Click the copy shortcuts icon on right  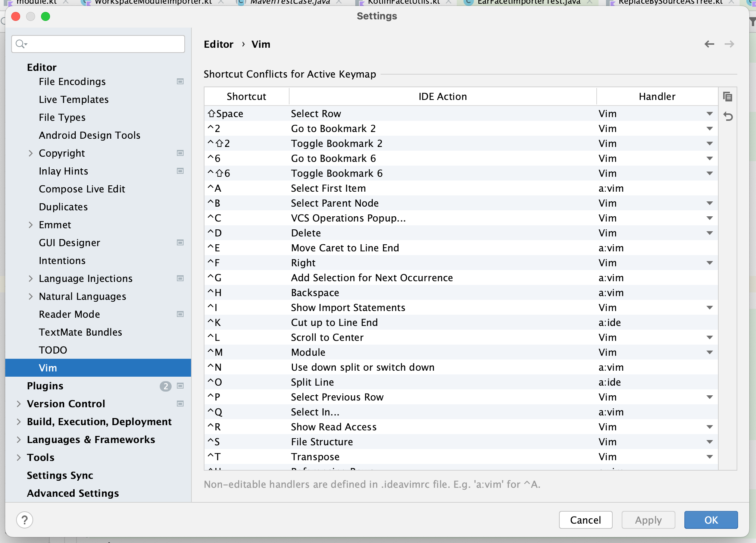tap(728, 97)
